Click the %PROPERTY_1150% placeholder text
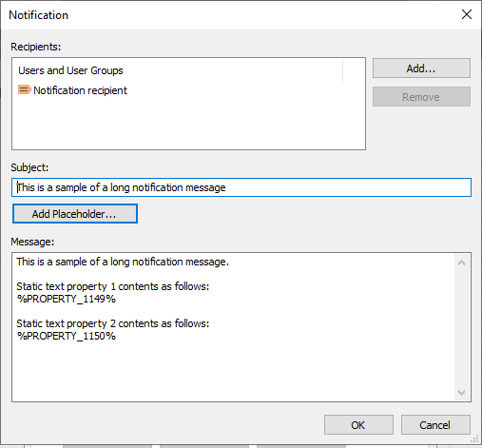 pyautogui.click(x=67, y=336)
